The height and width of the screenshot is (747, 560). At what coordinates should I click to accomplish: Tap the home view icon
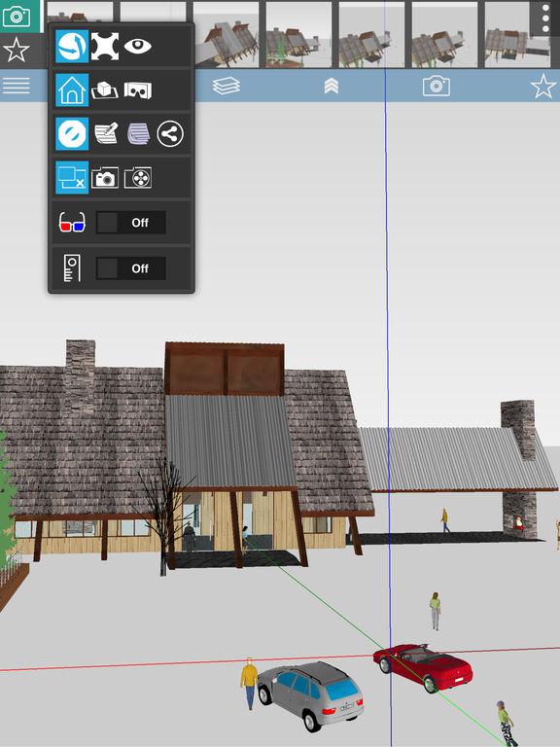(72, 90)
